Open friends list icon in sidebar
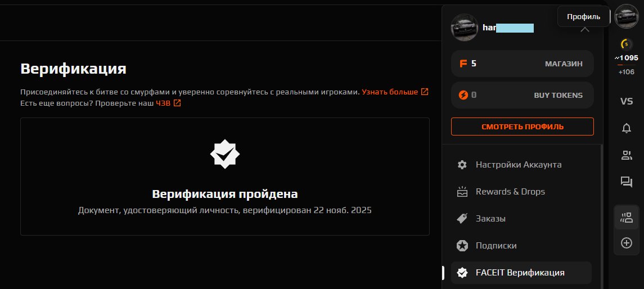This screenshot has width=644, height=289. [627, 155]
